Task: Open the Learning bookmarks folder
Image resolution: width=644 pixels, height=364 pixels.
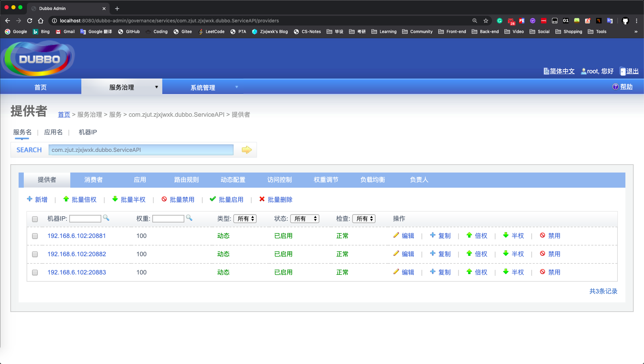Action: point(384,32)
